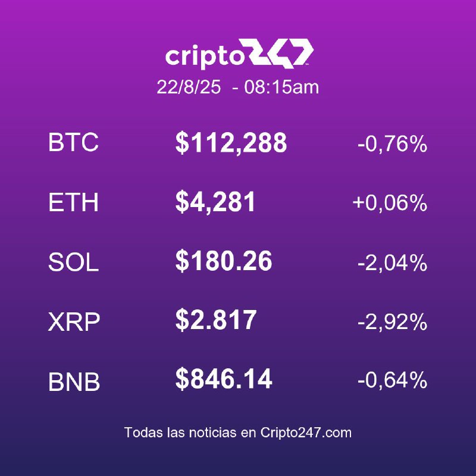Click the BNB change -0,64%
This screenshot has height=476, width=476.
pyautogui.click(x=393, y=380)
